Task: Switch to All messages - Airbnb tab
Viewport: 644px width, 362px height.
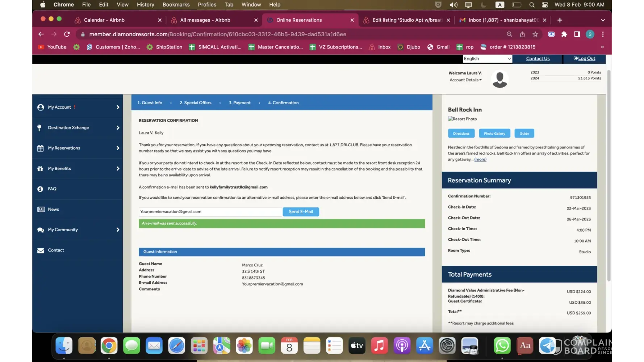Action: pos(214,20)
